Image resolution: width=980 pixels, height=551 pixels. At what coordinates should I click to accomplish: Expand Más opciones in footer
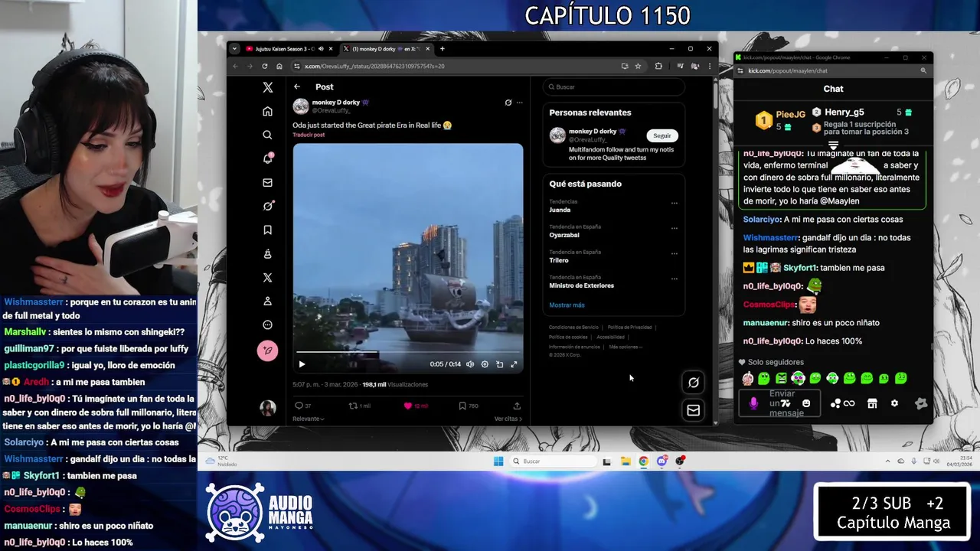(626, 347)
